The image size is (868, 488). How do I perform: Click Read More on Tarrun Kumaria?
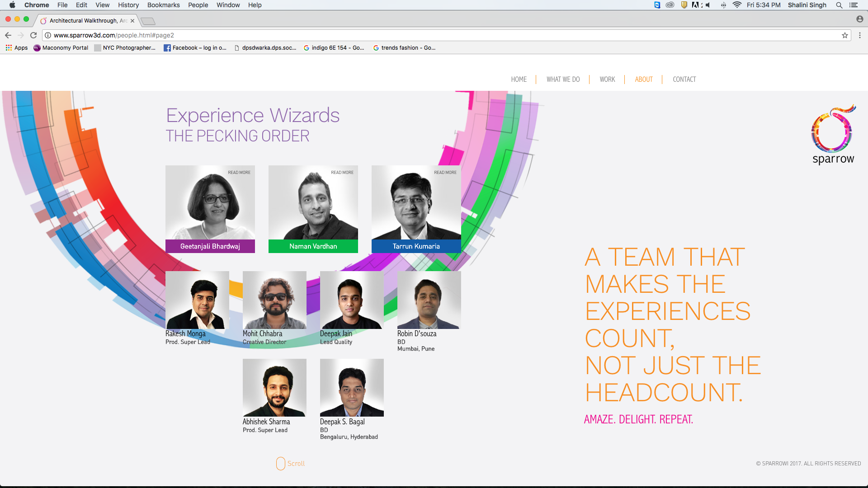point(445,173)
